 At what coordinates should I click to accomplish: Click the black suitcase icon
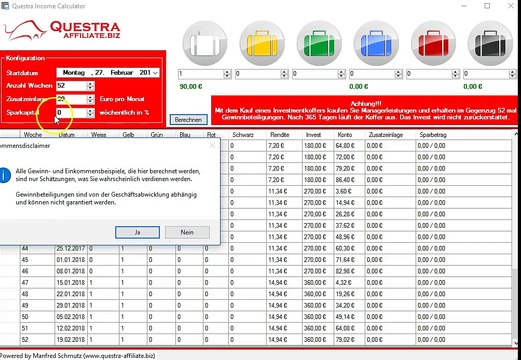coord(490,43)
